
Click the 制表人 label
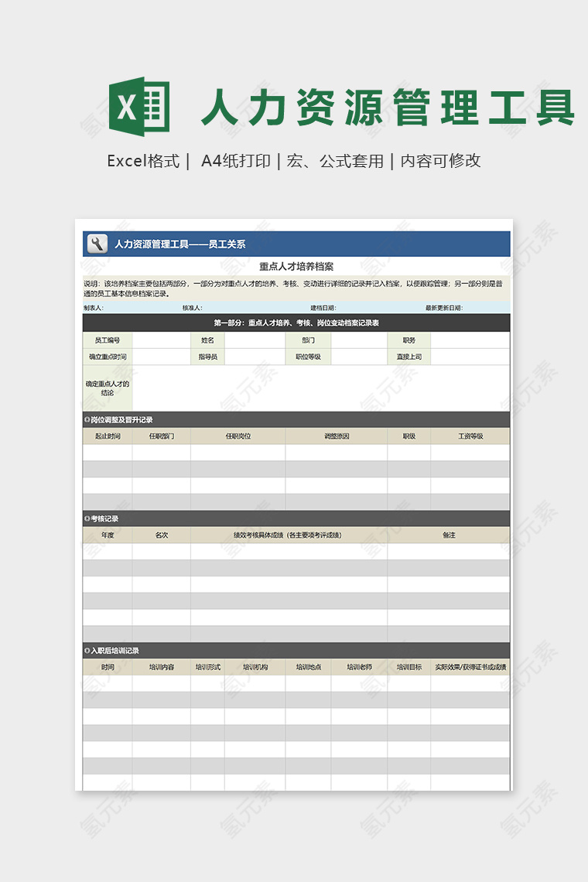click(94, 308)
